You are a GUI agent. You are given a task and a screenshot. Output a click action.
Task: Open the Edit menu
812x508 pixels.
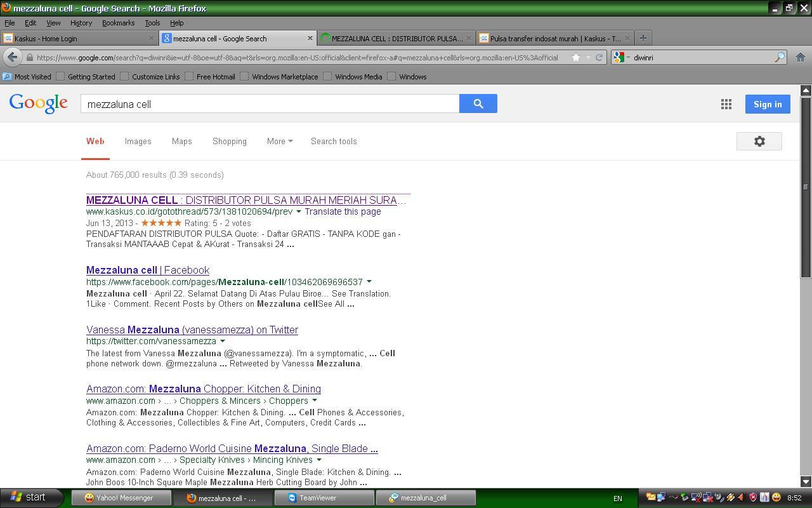(x=30, y=23)
